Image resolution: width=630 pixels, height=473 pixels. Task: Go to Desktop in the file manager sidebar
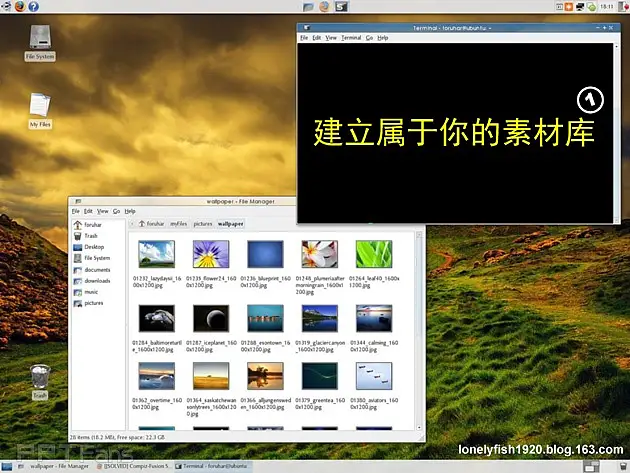(93, 247)
